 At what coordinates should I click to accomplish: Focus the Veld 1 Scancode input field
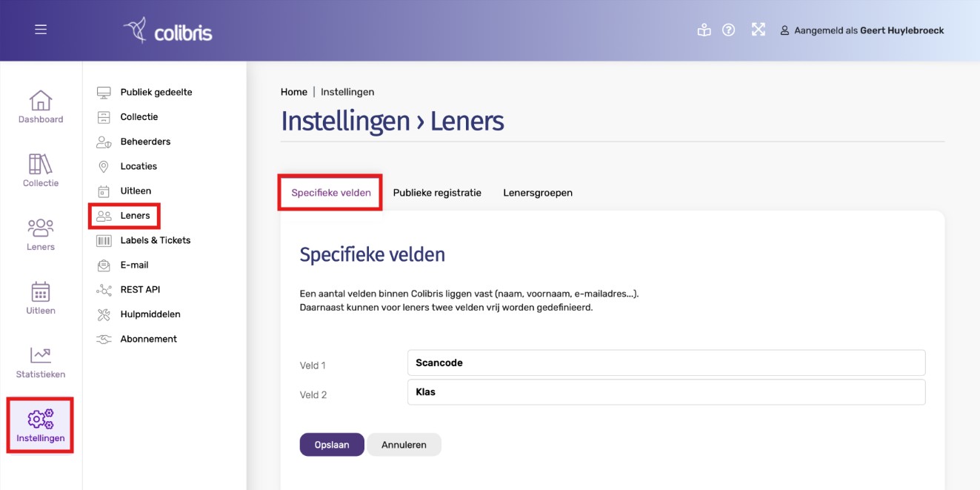(666, 362)
